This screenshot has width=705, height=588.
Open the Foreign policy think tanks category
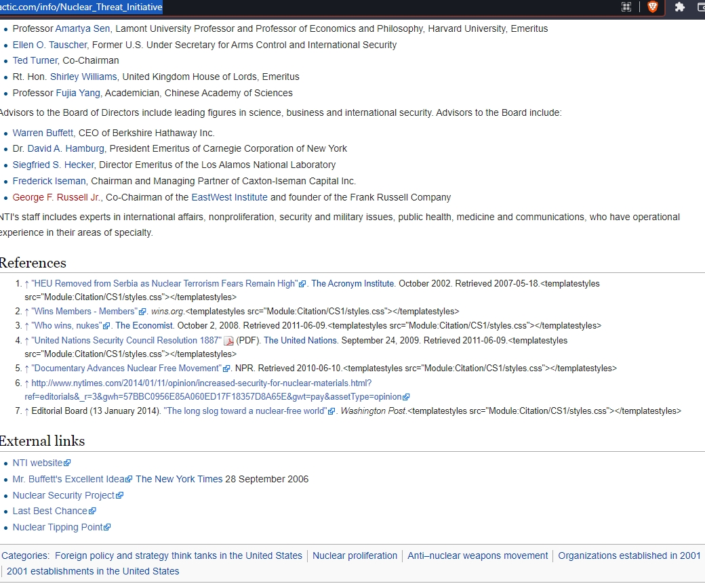[x=178, y=555]
